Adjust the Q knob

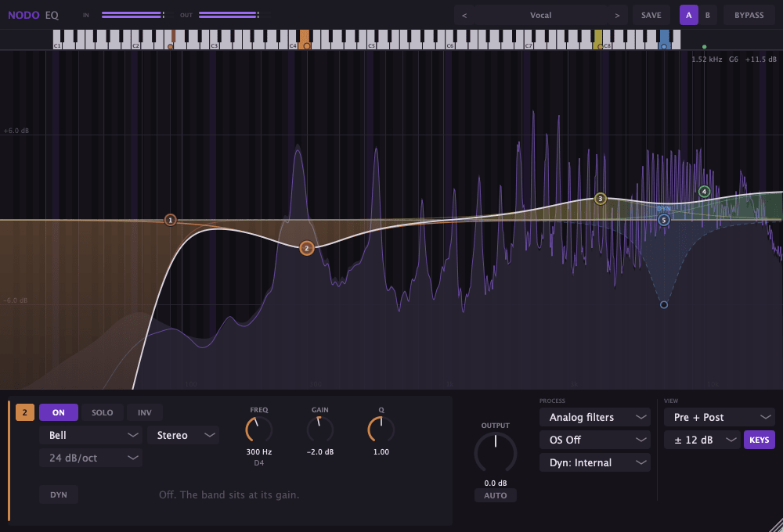(381, 430)
